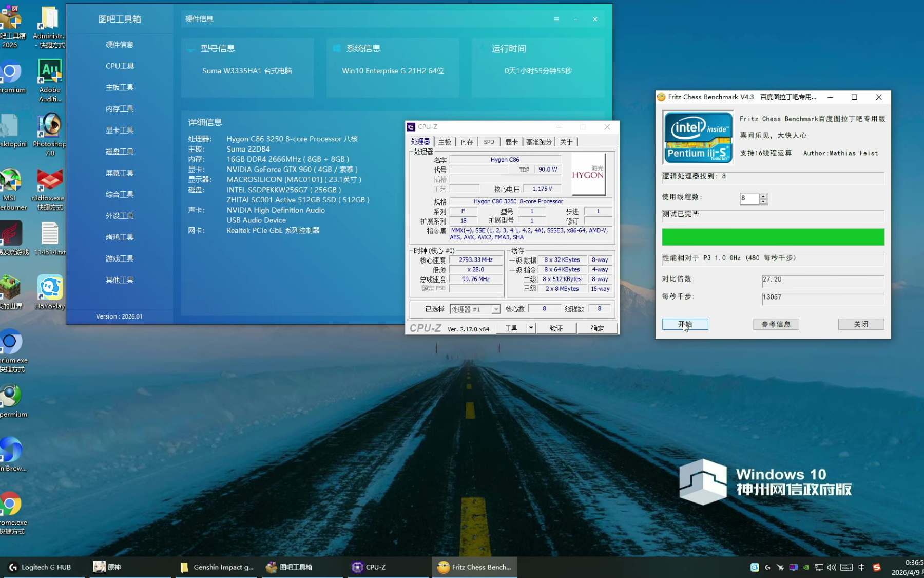Image resolution: width=924 pixels, height=578 pixels.
Task: Increase the thread count using up stepper
Action: point(763,196)
